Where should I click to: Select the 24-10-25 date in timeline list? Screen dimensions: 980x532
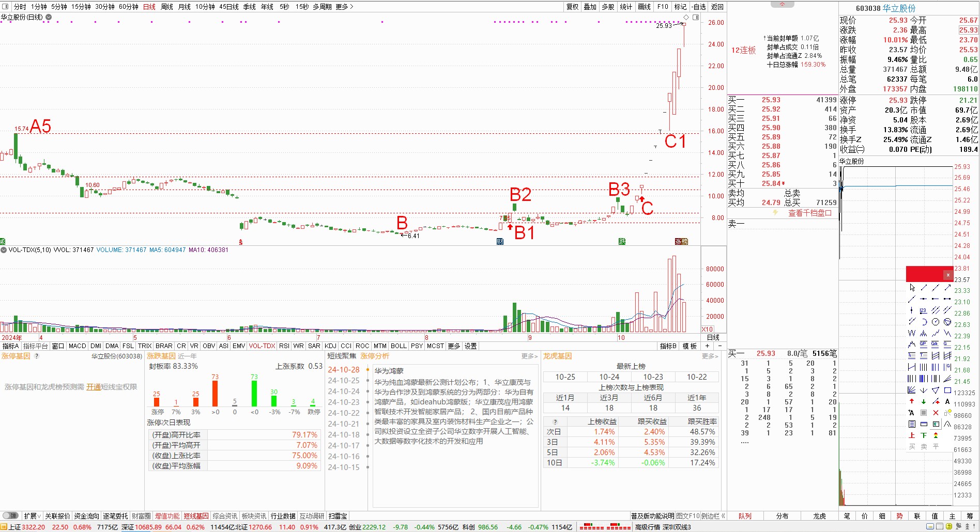343,380
